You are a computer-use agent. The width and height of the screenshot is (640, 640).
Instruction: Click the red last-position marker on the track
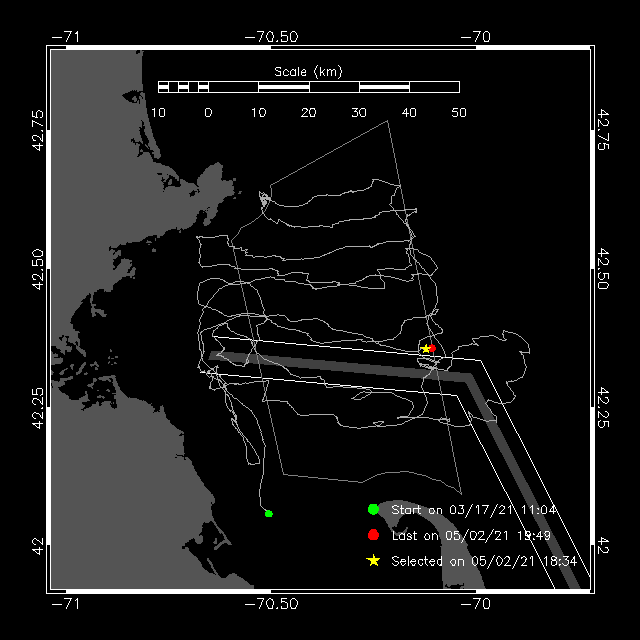click(432, 348)
